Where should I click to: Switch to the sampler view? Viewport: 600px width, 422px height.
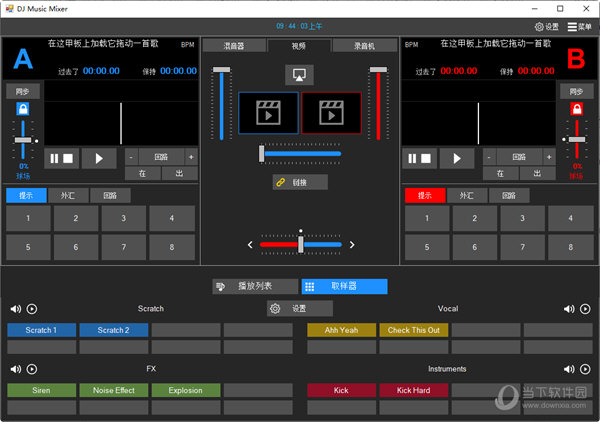point(344,286)
